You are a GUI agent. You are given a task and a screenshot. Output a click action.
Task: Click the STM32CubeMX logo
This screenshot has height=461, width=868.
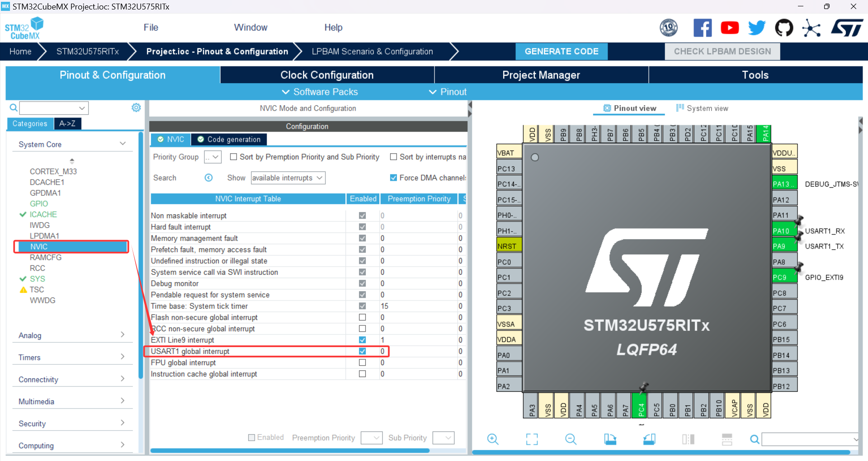[24, 28]
